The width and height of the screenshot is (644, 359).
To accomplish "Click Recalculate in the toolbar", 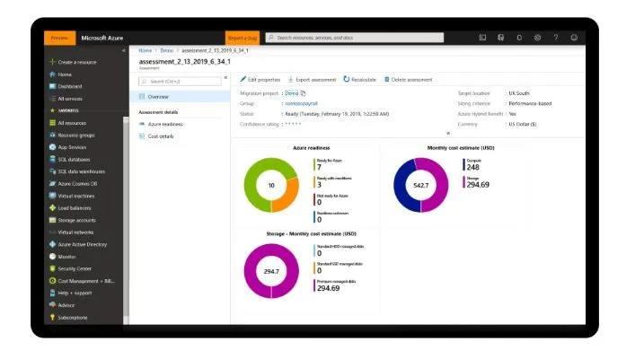I will point(360,80).
